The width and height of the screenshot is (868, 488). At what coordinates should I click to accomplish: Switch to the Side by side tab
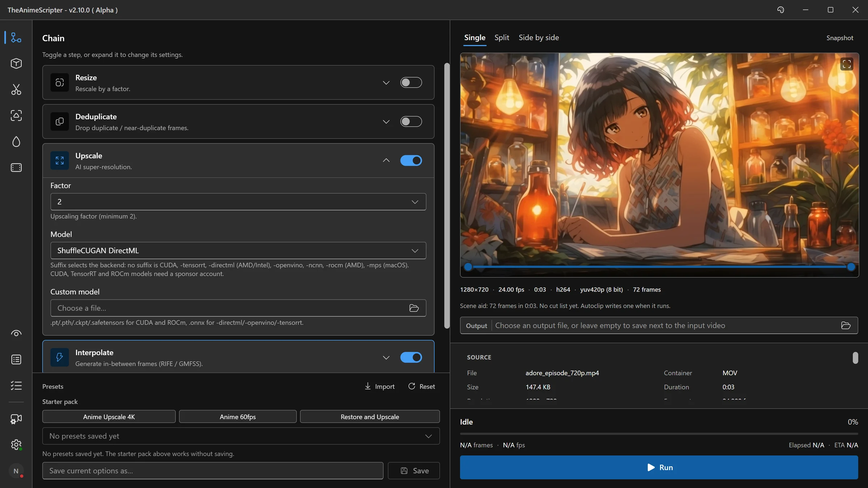point(539,38)
